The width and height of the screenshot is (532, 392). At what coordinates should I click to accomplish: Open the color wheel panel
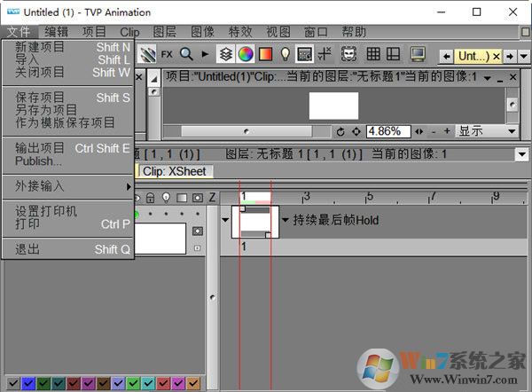click(x=246, y=54)
